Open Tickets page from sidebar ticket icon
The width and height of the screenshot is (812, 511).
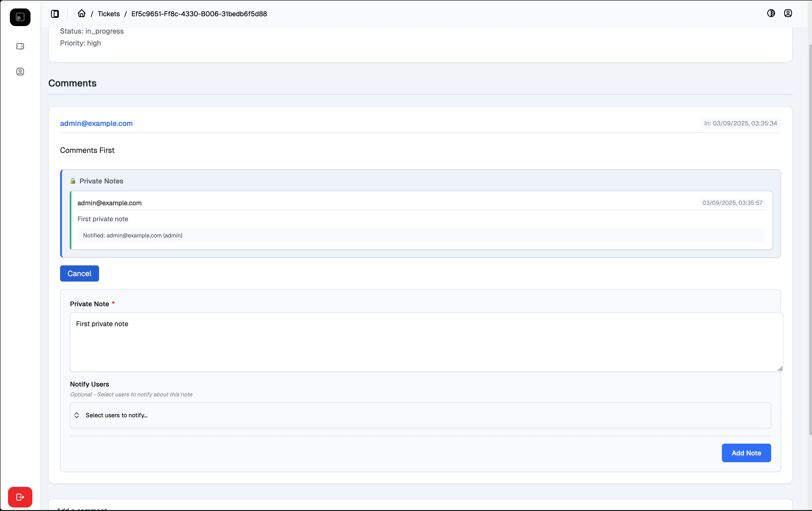[x=20, y=46]
